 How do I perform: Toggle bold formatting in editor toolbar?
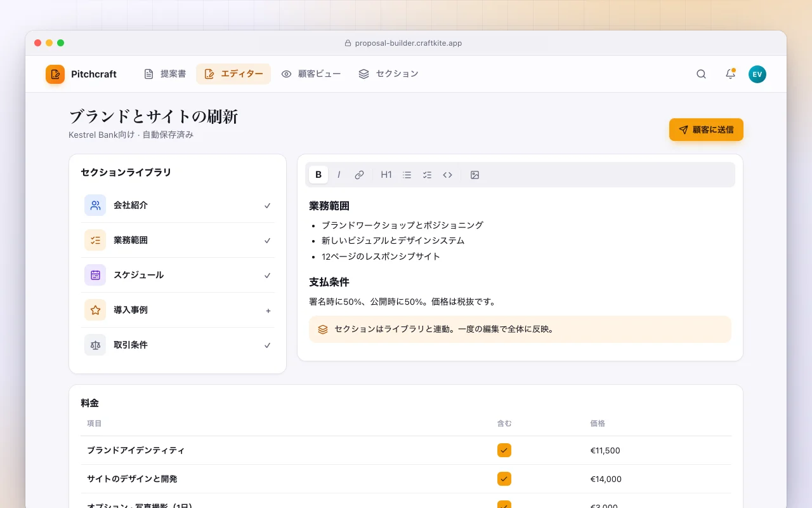[318, 175]
